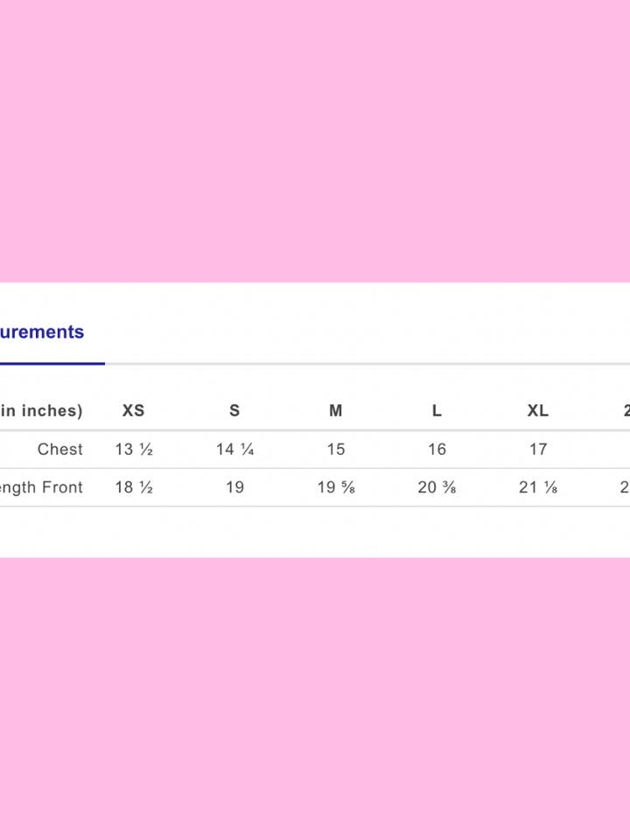This screenshot has height=840, width=630.
Task: Click the M length value 19 ⅝
Action: click(336, 487)
